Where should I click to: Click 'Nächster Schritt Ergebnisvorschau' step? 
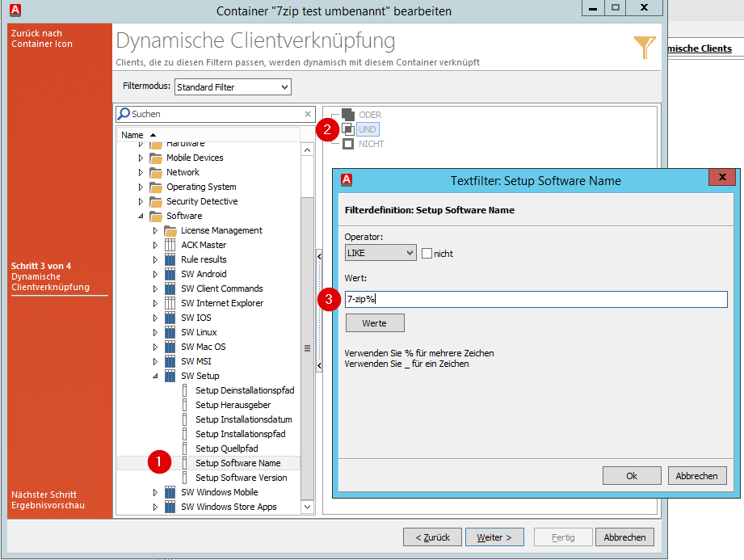pyautogui.click(x=48, y=499)
